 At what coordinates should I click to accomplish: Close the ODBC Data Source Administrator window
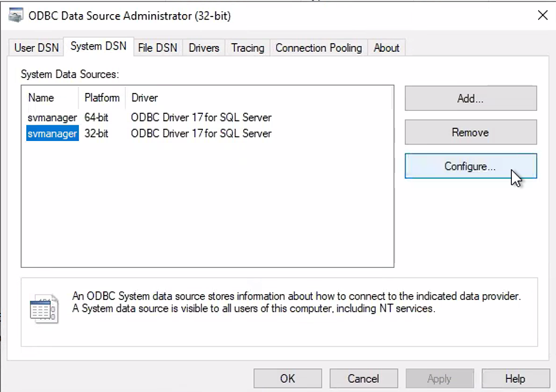(542, 16)
